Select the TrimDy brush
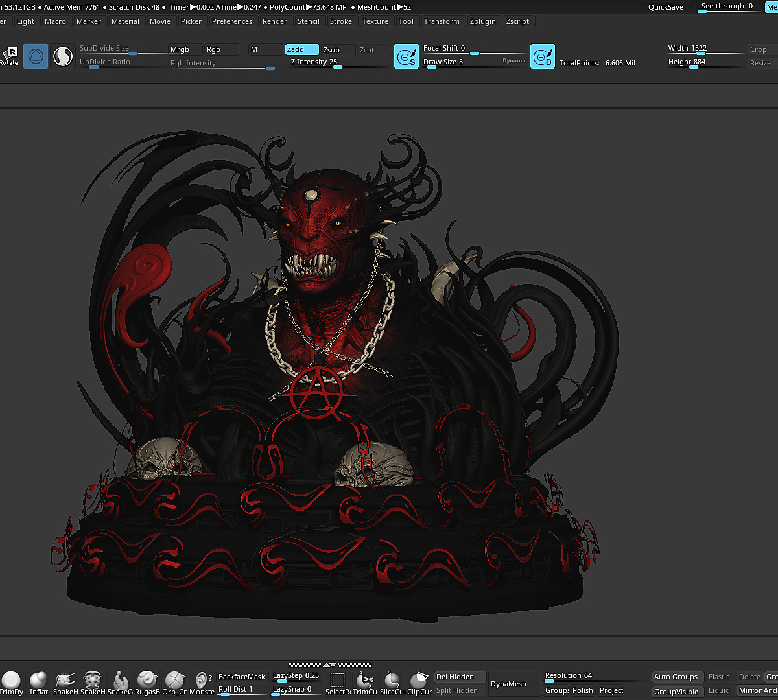Image resolution: width=778 pixels, height=700 pixels. tap(11, 683)
